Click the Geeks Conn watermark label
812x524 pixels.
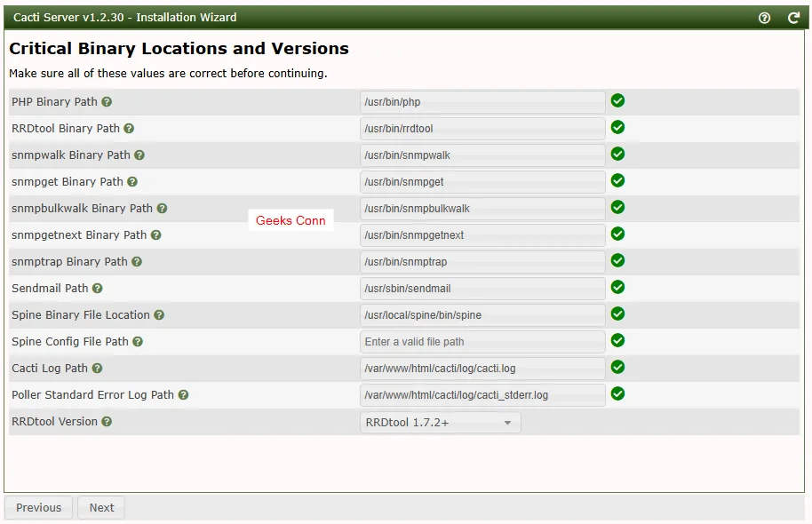tap(291, 220)
